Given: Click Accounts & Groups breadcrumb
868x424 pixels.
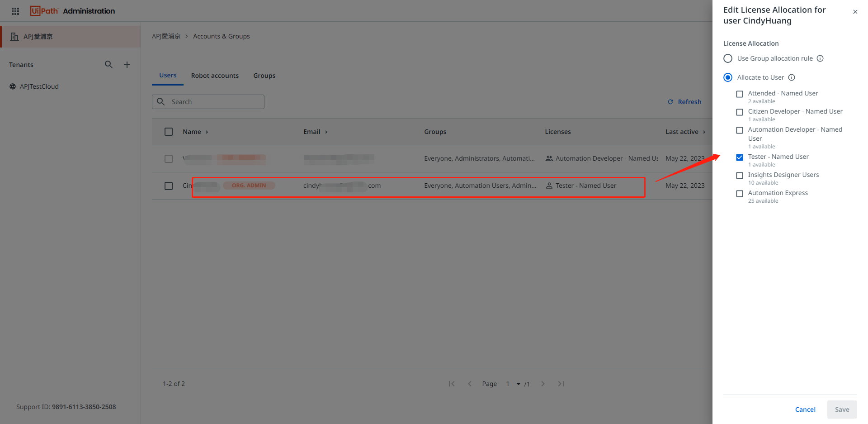Looking at the screenshot, I should (222, 36).
